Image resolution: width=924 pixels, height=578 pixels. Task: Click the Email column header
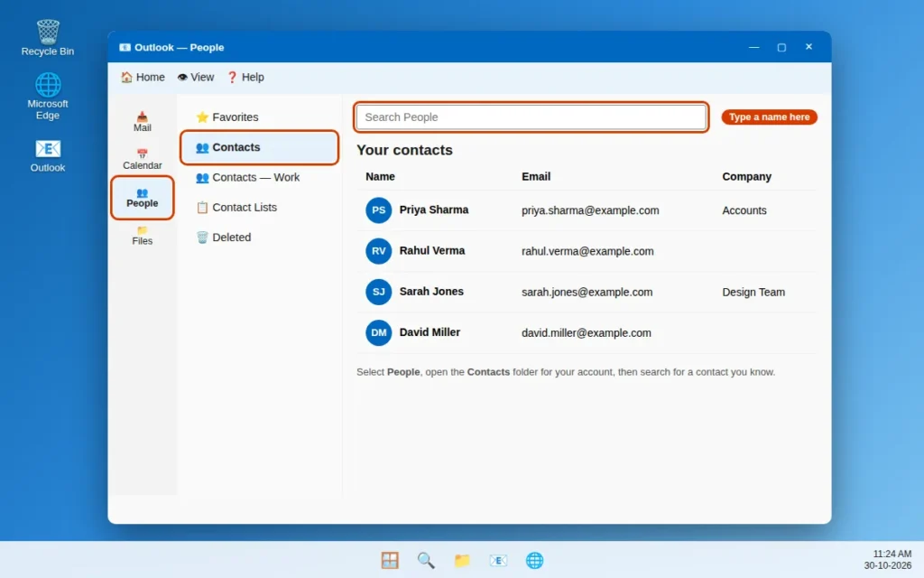pos(536,176)
